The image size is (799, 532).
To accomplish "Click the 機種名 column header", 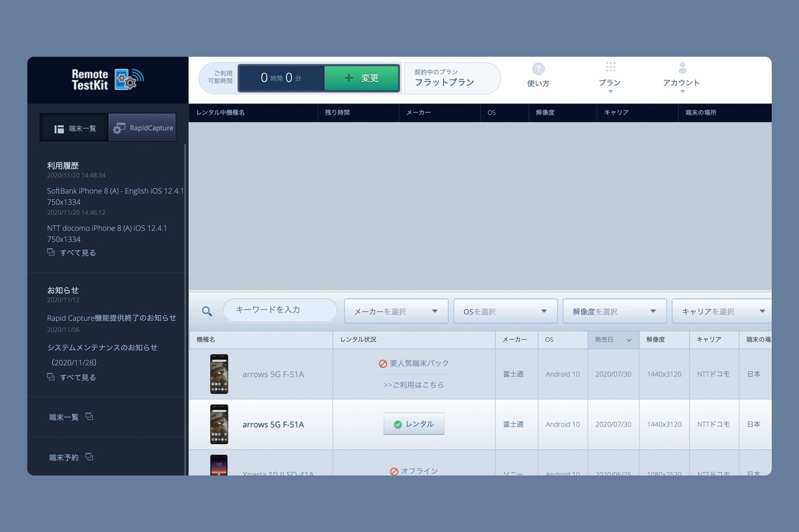I will coord(261,340).
